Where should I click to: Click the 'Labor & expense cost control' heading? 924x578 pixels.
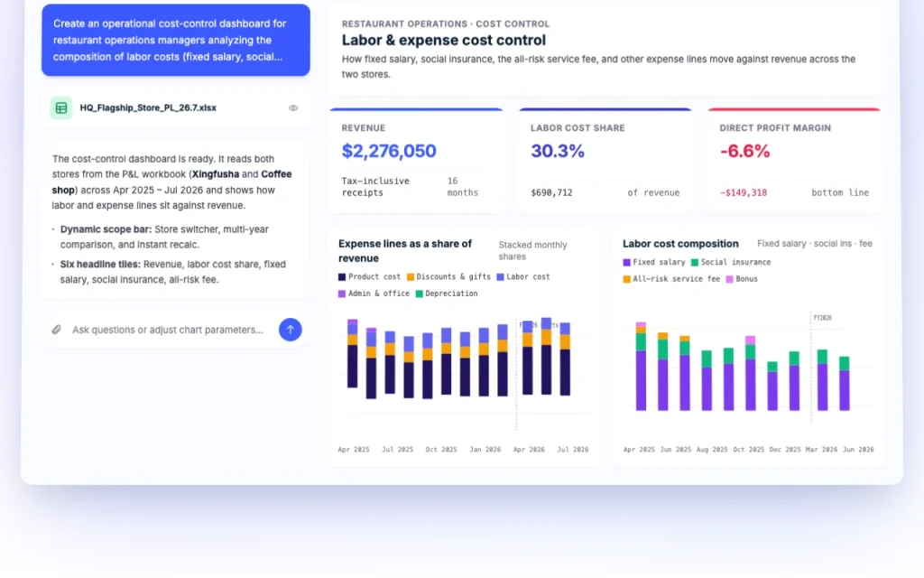point(444,40)
